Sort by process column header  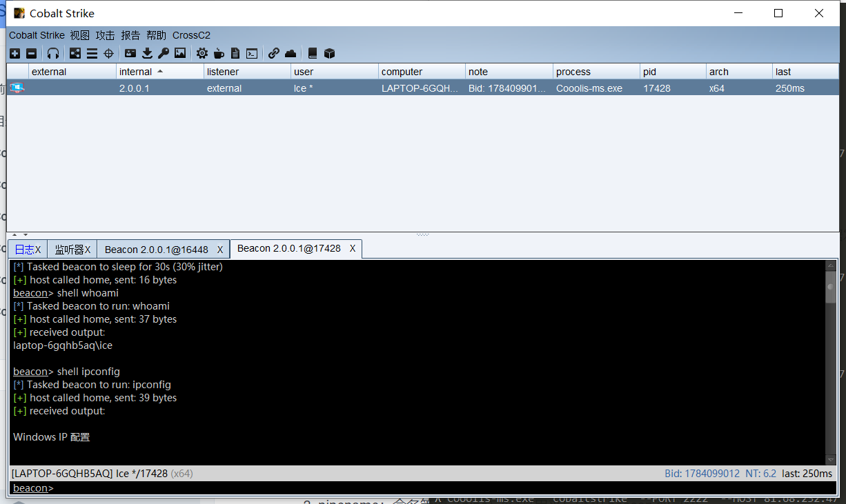point(596,72)
